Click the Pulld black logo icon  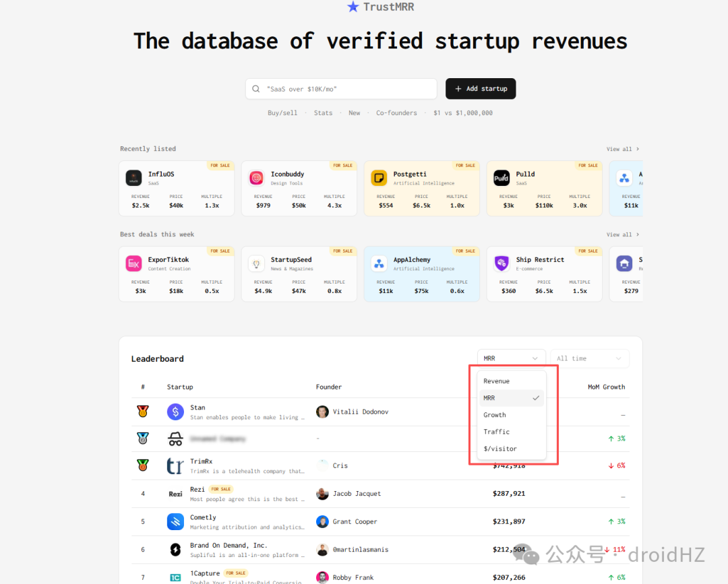[x=502, y=178]
